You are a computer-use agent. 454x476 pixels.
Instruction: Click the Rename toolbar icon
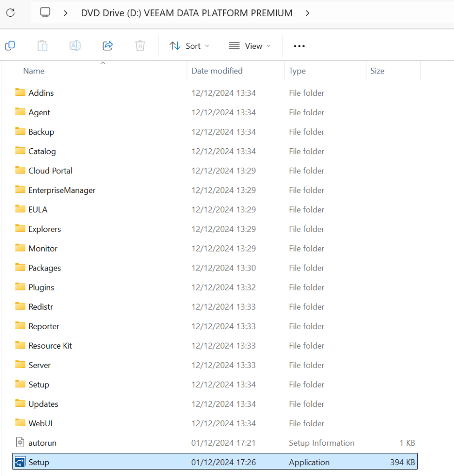75,46
